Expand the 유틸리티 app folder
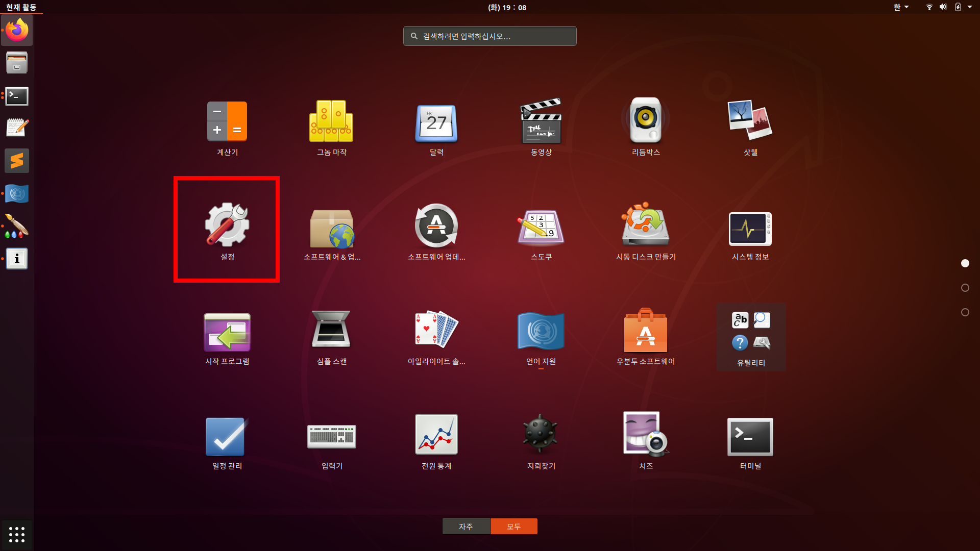 tap(751, 337)
